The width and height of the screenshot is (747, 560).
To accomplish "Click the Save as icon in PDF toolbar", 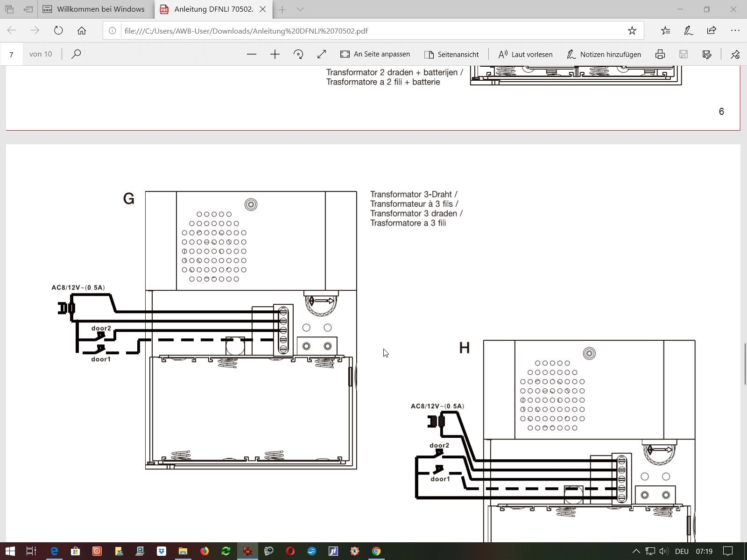I will point(707,54).
